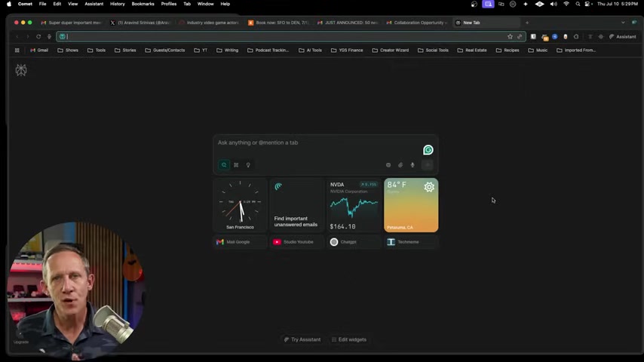
Task: Click the reload page icon
Action: [x=38, y=36]
